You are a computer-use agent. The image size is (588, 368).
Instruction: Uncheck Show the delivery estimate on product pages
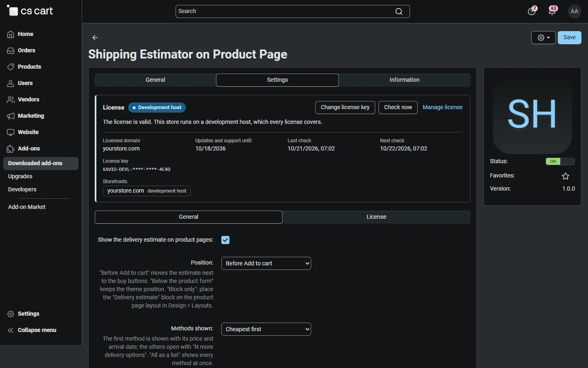[225, 240]
